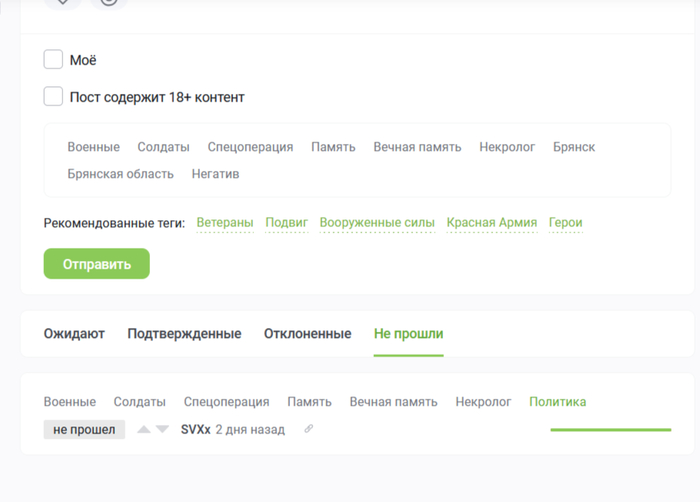Open the "Подтвержденные" tab
Screen dimensions: 700x502
click(x=184, y=334)
